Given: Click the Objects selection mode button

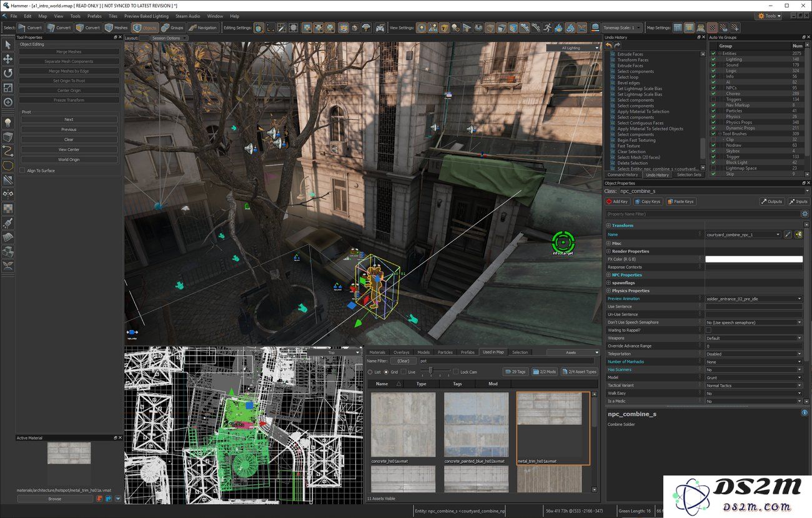Looking at the screenshot, I should 145,27.
